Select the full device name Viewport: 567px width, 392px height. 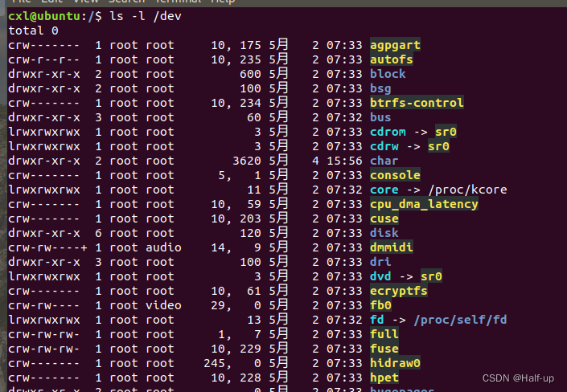click(x=384, y=334)
